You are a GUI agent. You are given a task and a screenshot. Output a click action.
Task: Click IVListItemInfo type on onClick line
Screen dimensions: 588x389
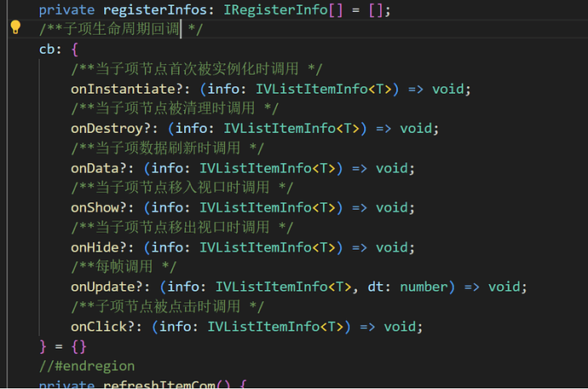pos(263,327)
